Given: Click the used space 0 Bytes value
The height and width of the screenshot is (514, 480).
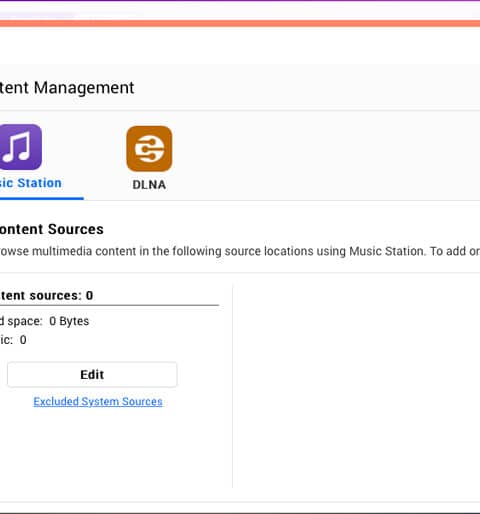Looking at the screenshot, I should tap(69, 321).
